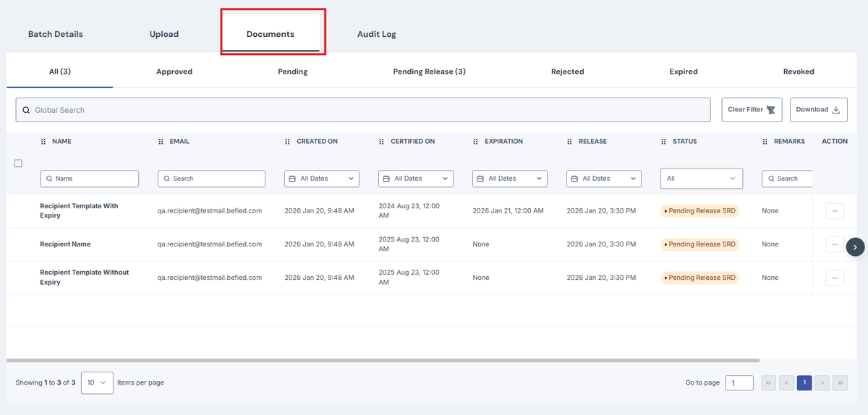868x415 pixels.
Task: Click page 1 pagination button
Action: coord(804,383)
